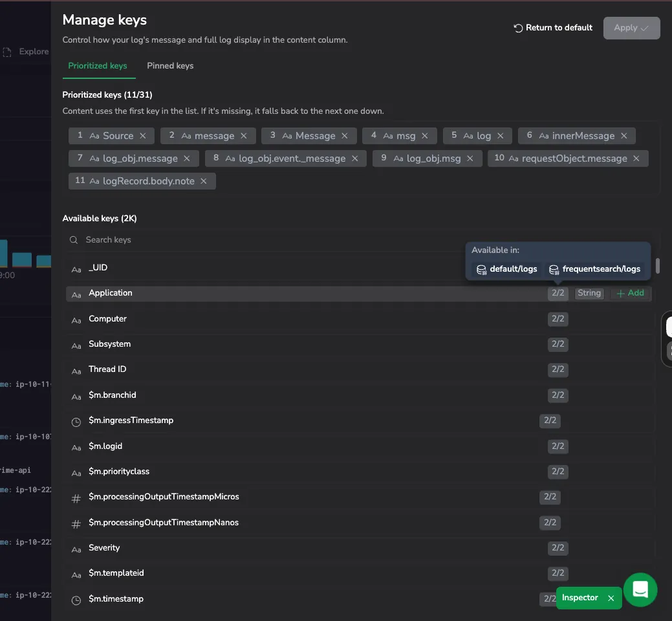This screenshot has width=672, height=621.
Task: Click the default/logs dataset label
Action: pyautogui.click(x=514, y=269)
